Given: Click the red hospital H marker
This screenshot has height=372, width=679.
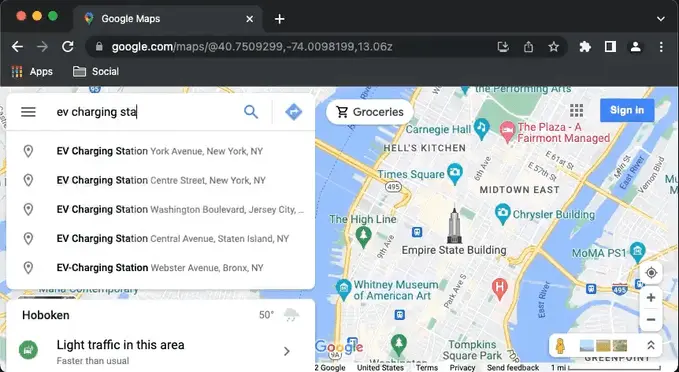Looking at the screenshot, I should coord(500,288).
